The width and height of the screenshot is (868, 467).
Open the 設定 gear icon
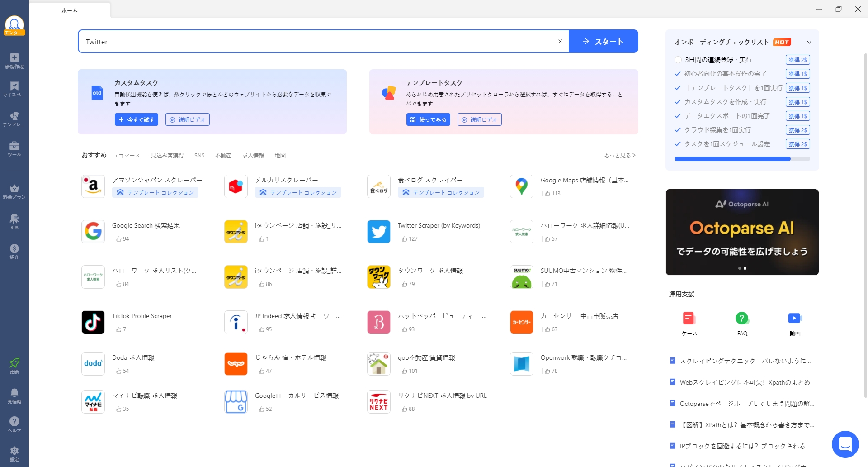14,453
